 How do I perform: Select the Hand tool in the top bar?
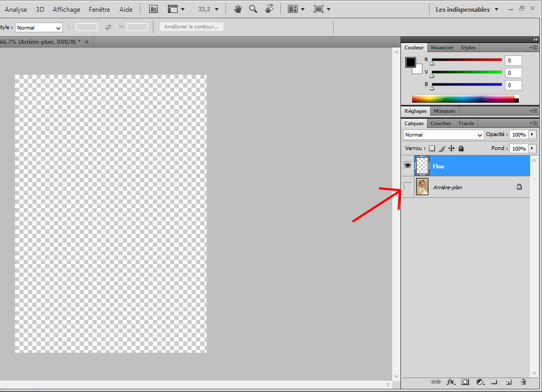(237, 9)
